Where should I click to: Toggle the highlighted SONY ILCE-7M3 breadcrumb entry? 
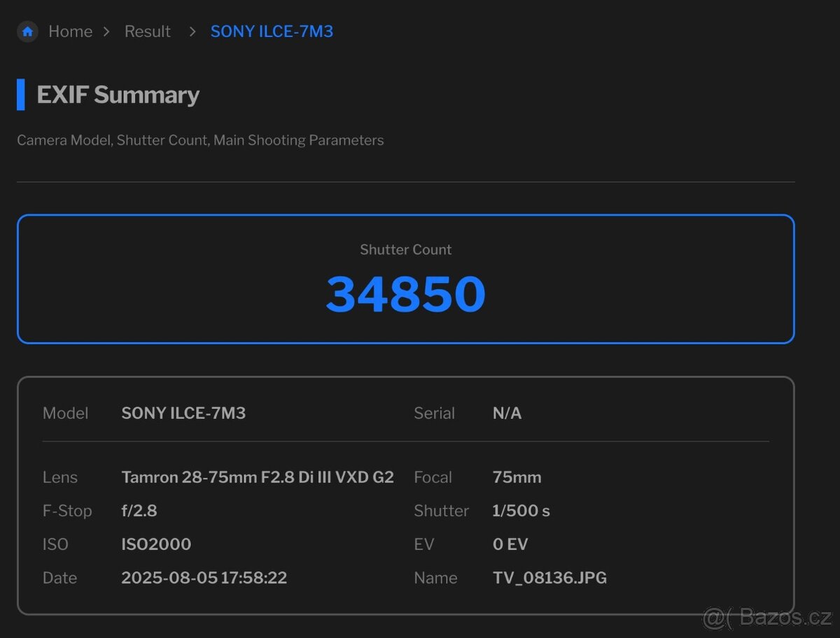[272, 32]
